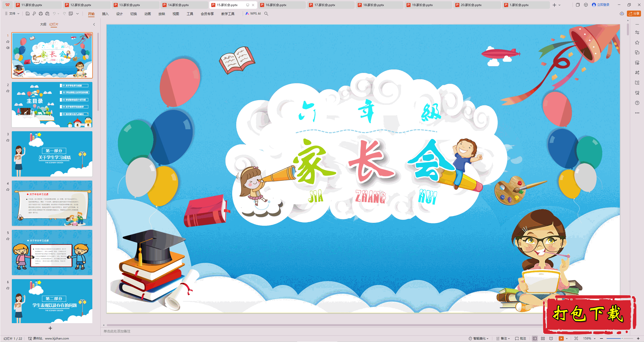This screenshot has width=644, height=342.
Task: Switch to the 幻灯片 slides tab
Action: [54, 24]
